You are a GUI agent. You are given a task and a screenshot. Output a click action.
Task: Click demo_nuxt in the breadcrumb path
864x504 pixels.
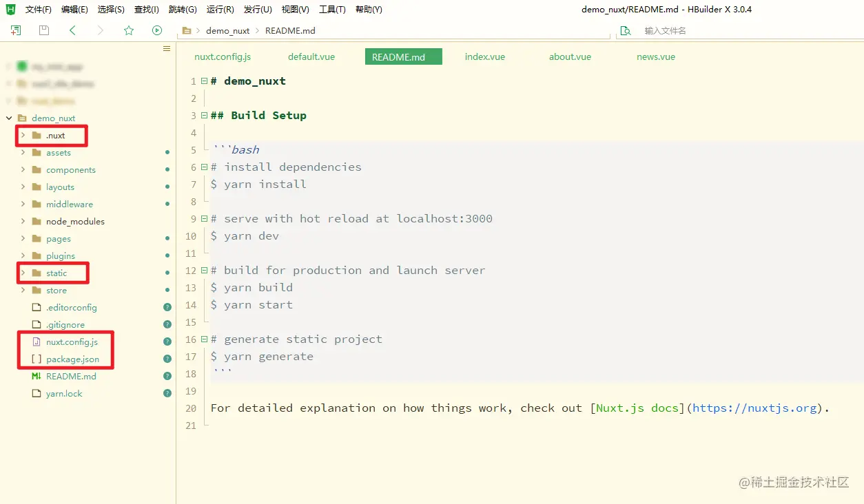pyautogui.click(x=228, y=30)
